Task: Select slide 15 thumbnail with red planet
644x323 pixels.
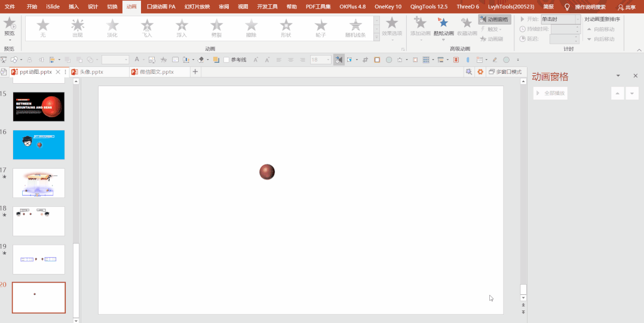Action: [39, 106]
